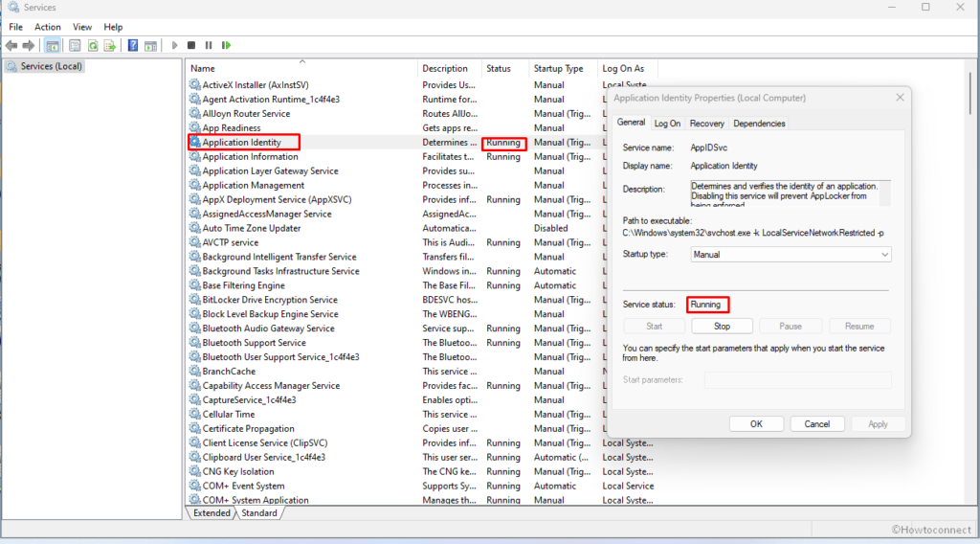Switch to the Standard view tab

[x=258, y=512]
